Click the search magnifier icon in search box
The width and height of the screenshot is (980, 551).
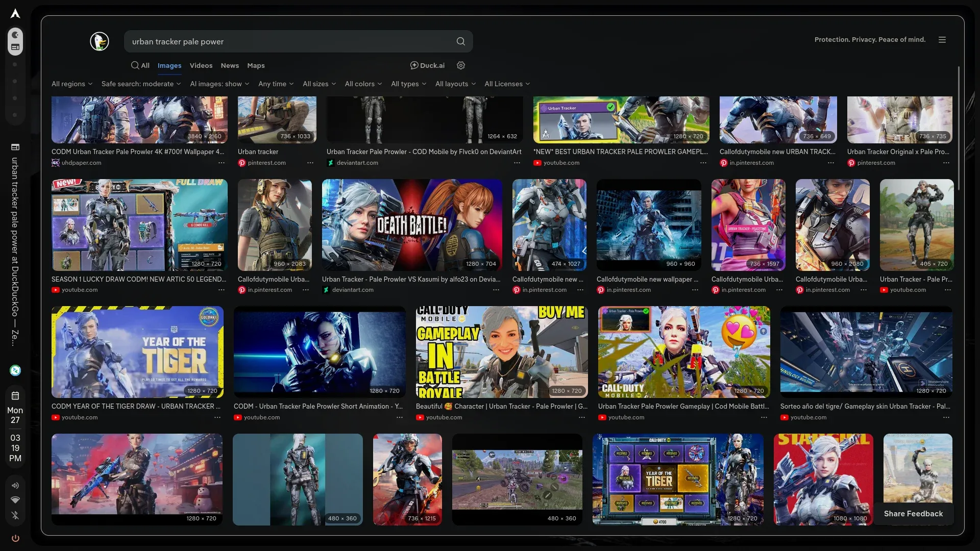[460, 41]
